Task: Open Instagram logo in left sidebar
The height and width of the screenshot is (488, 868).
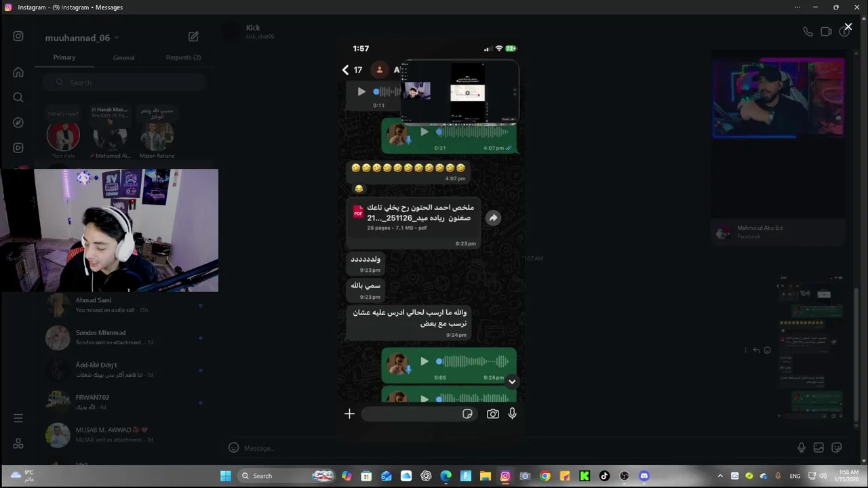Action: tap(18, 37)
